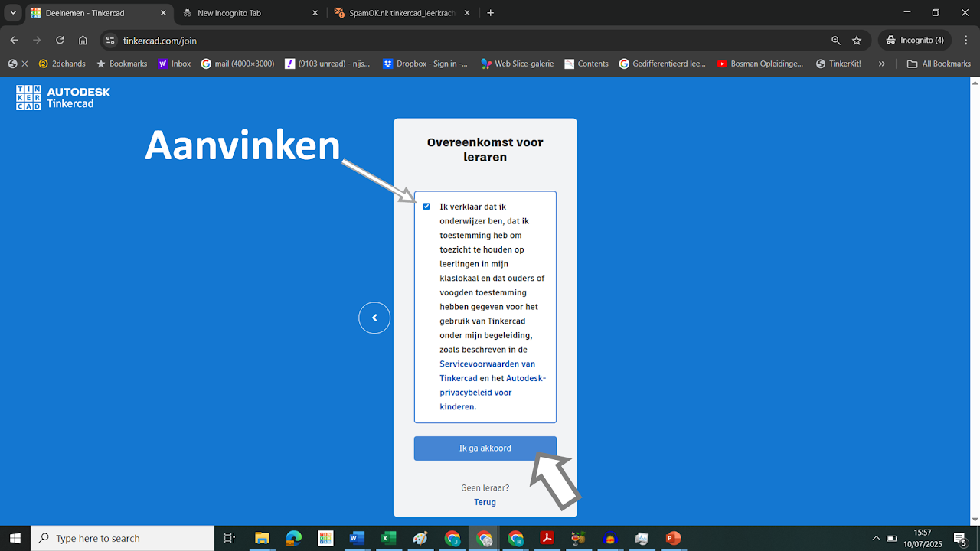Click the Autodesk Tinkercad logo
The height and width of the screenshot is (551, 980).
coord(63,97)
